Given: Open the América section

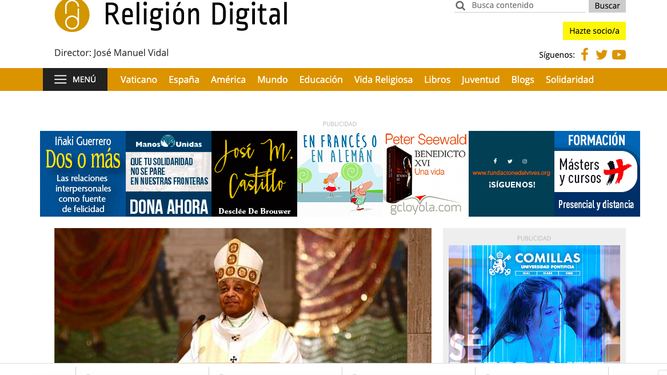Looking at the screenshot, I should (228, 80).
